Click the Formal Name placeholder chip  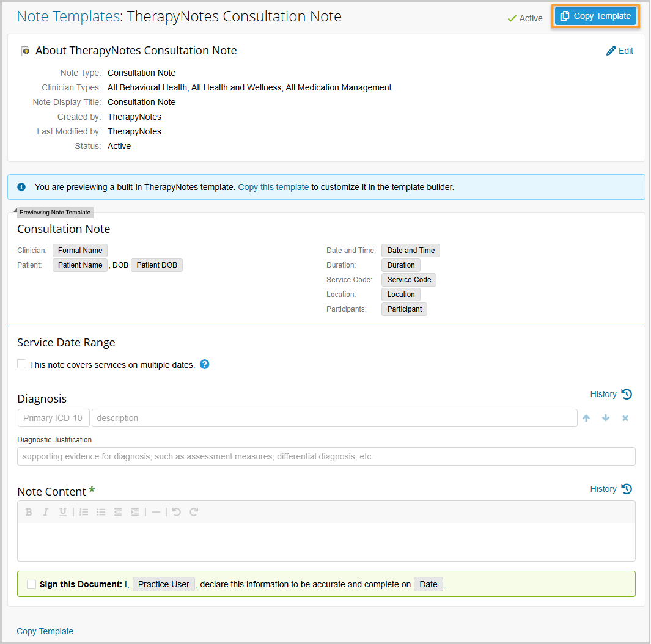click(80, 251)
